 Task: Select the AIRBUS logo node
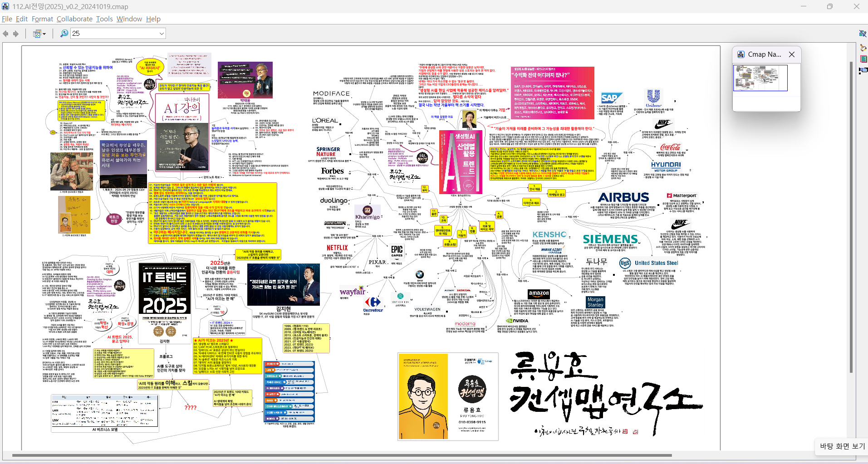click(623, 198)
